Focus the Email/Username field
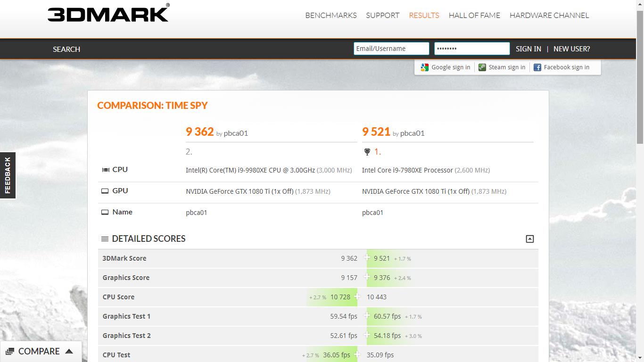 [x=391, y=49]
